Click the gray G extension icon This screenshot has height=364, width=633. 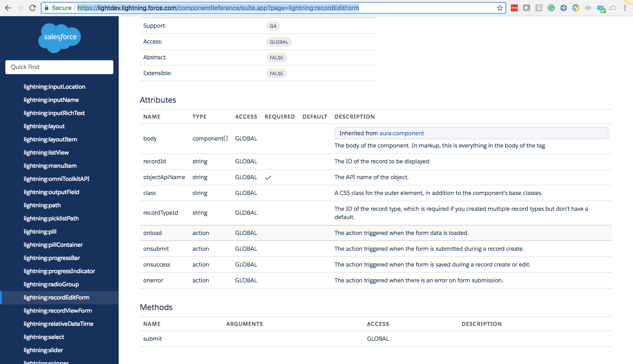tap(539, 8)
